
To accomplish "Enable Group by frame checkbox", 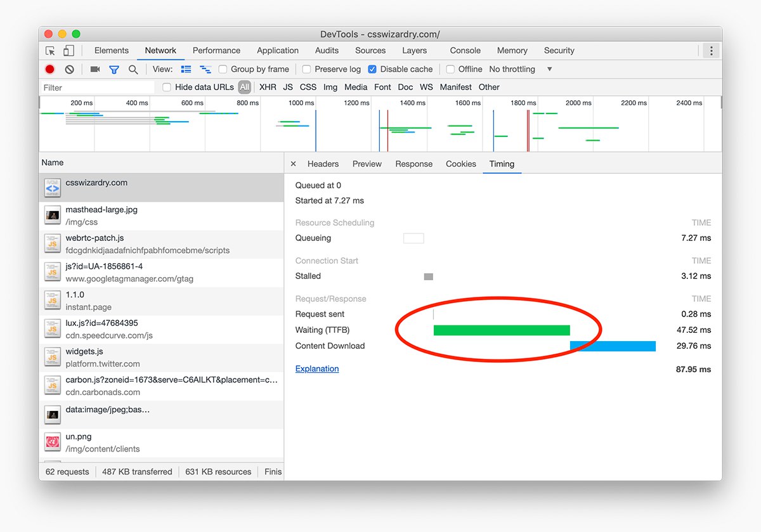I will (223, 69).
